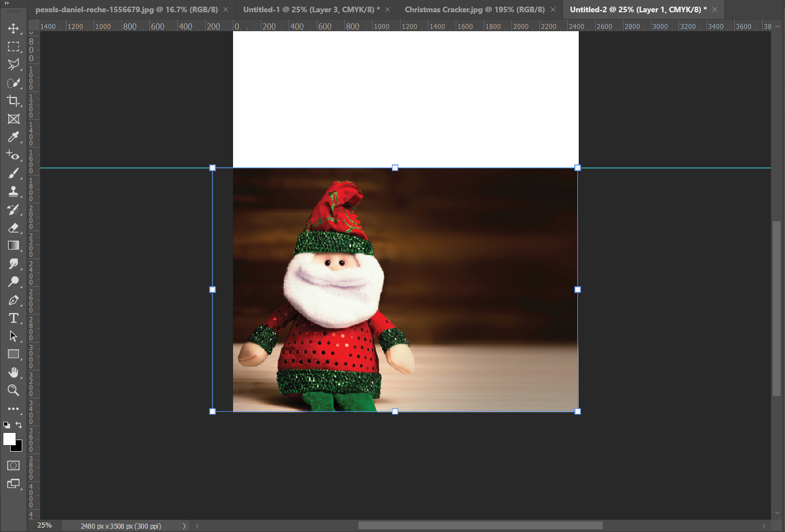The width and height of the screenshot is (785, 532).
Task: Choose the Eraser tool
Action: 13,228
